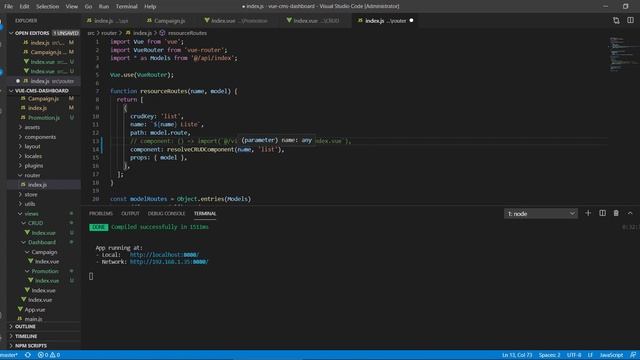The image size is (640, 360).
Task: Split the terminal pane
Action: pos(602,213)
